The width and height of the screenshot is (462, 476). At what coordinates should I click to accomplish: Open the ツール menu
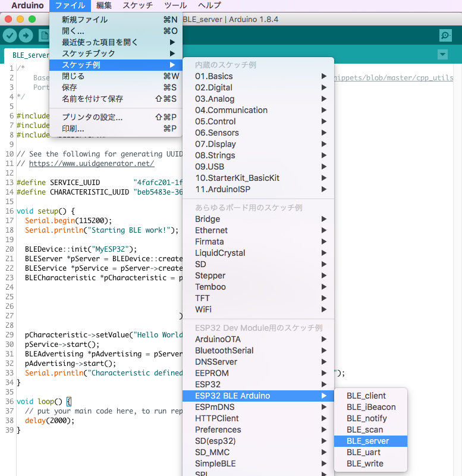[x=175, y=5]
